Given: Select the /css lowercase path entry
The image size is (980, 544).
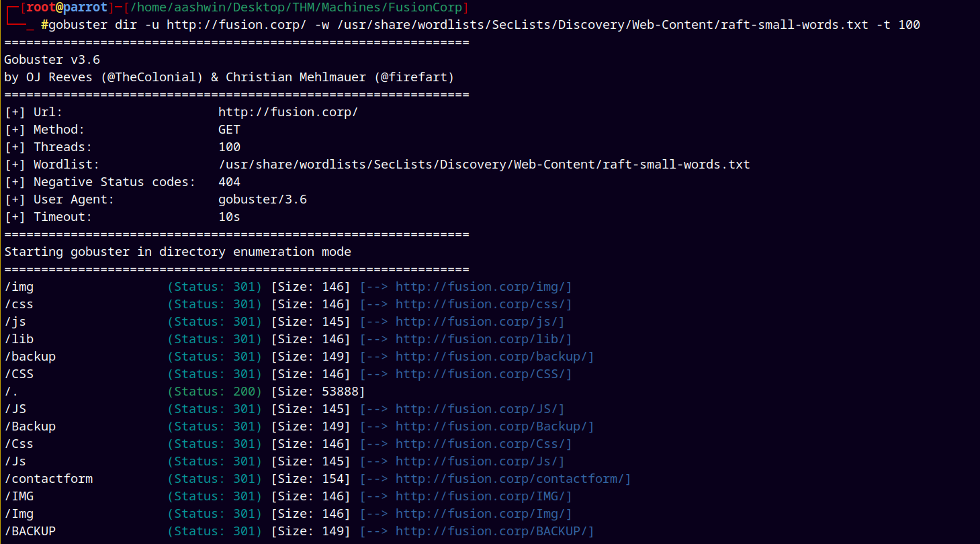Looking at the screenshot, I should point(19,304).
